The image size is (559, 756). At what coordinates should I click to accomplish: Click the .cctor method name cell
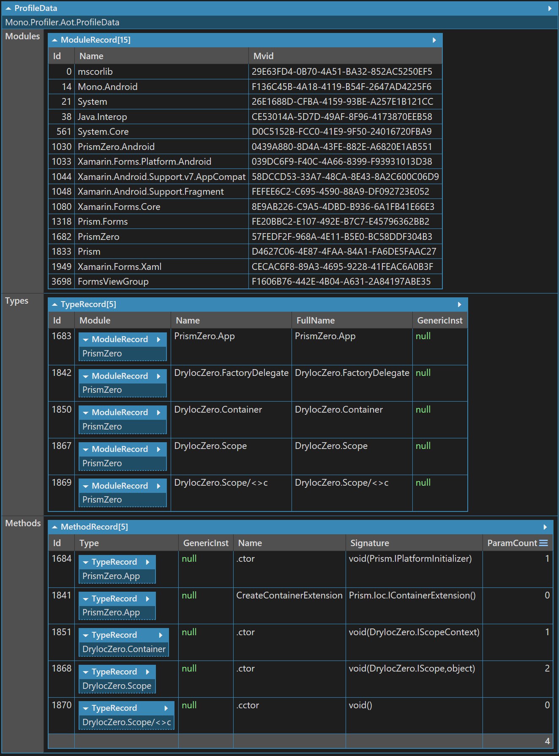click(x=289, y=715)
